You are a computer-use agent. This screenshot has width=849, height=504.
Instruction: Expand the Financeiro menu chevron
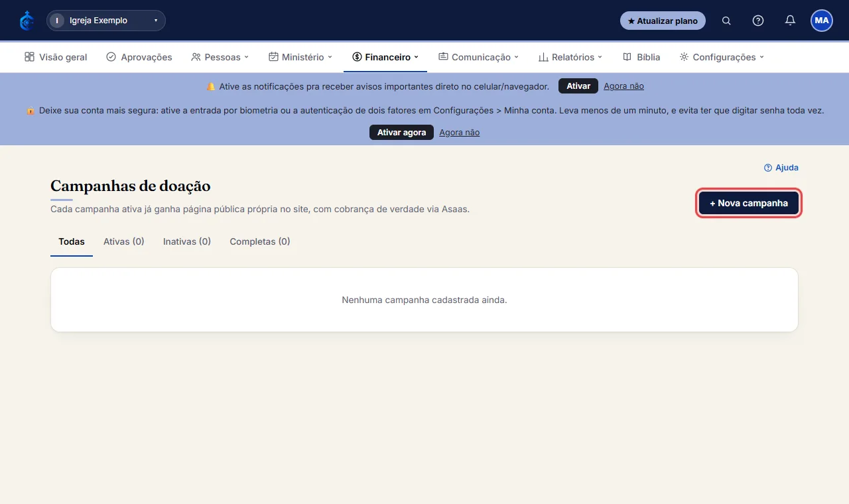pos(417,57)
